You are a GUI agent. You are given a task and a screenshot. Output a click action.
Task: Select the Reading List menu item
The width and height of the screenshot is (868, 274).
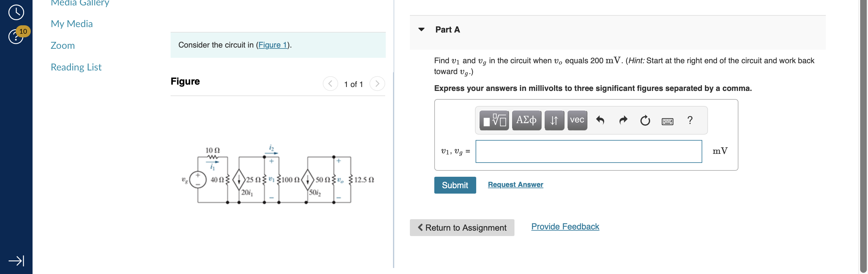(x=76, y=67)
